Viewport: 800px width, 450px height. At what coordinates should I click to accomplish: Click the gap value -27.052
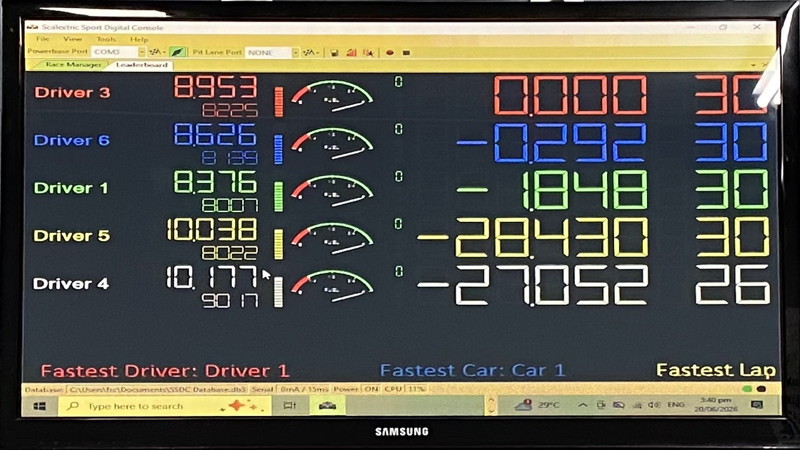click(x=533, y=285)
